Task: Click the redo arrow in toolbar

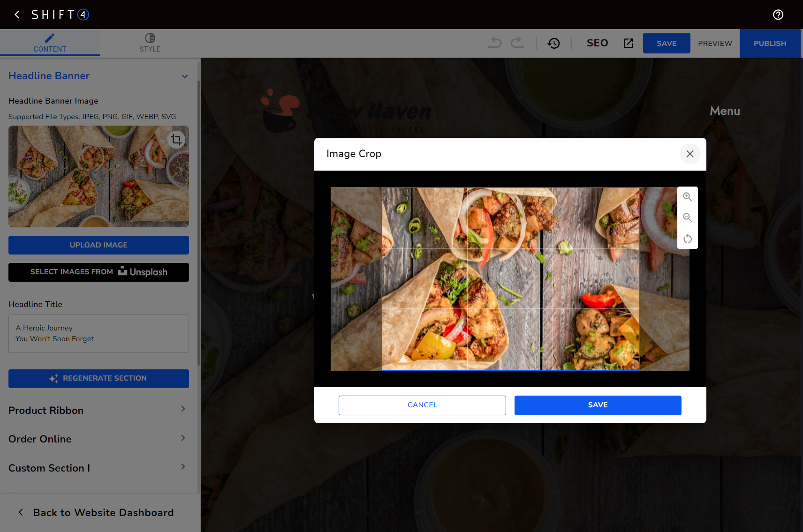Action: point(517,43)
